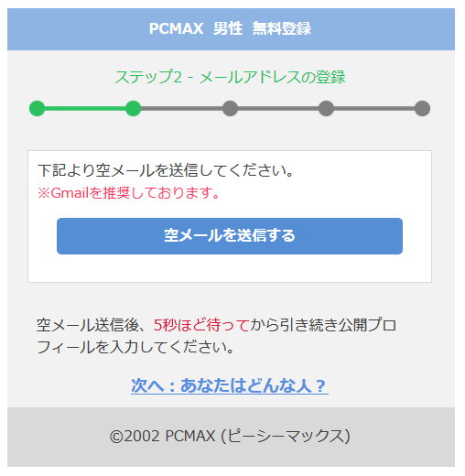Click the ステップ2 - メールアドレスの登録 heading
Screen dimensions: 465x476
tap(230, 77)
